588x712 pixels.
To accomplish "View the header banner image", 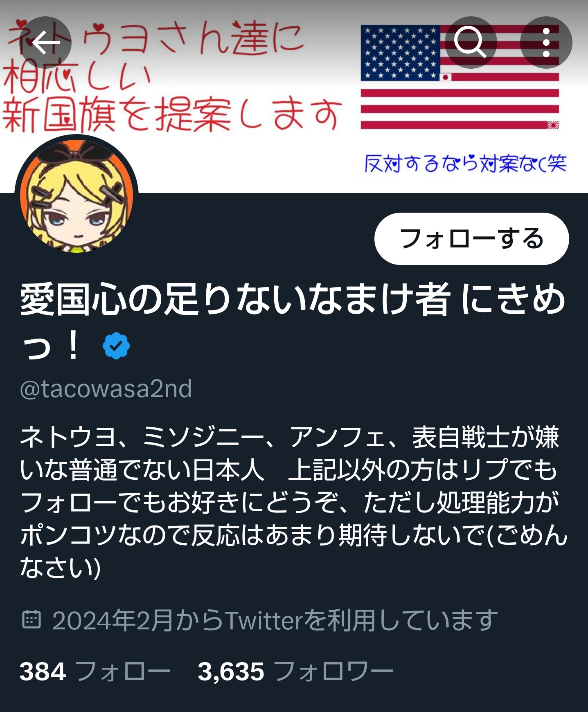I will 294,97.
